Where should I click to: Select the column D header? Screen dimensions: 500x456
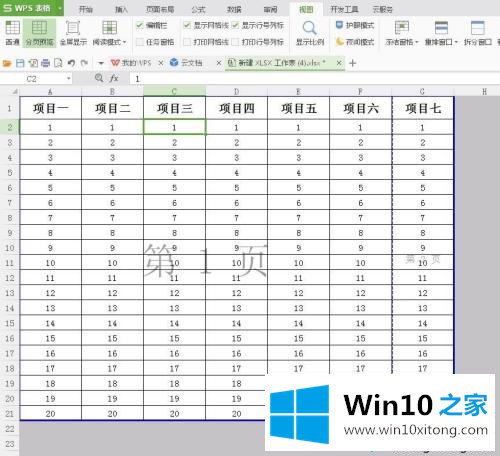click(x=236, y=91)
